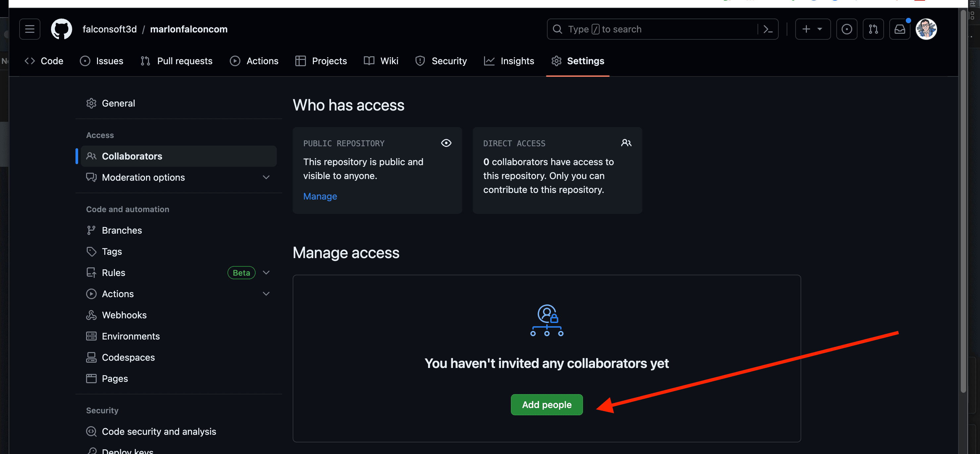This screenshot has width=980, height=454.
Task: Open the create new plus dropdown
Action: point(812,29)
